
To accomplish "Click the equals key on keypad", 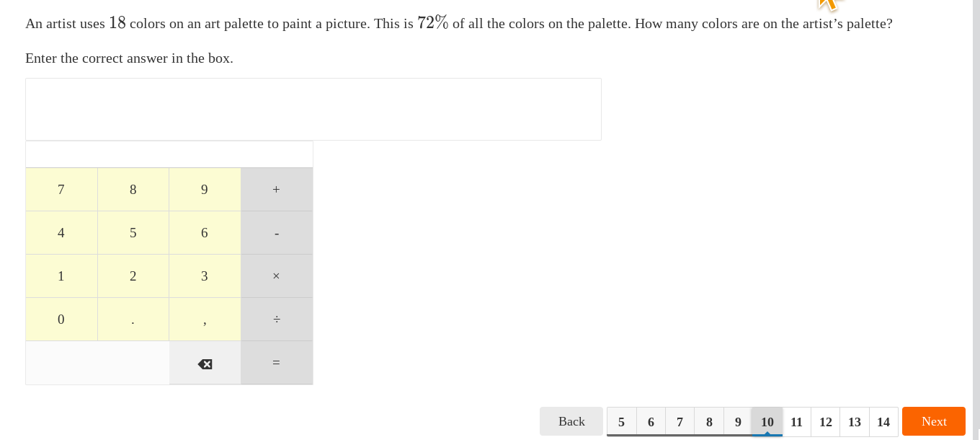I will click(277, 363).
